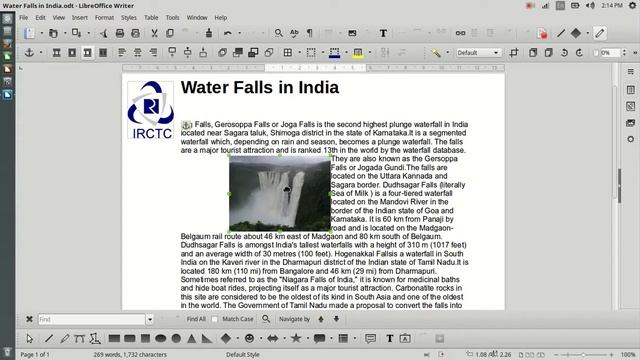
Task: Click the Print icon
Action: (x=120, y=33)
